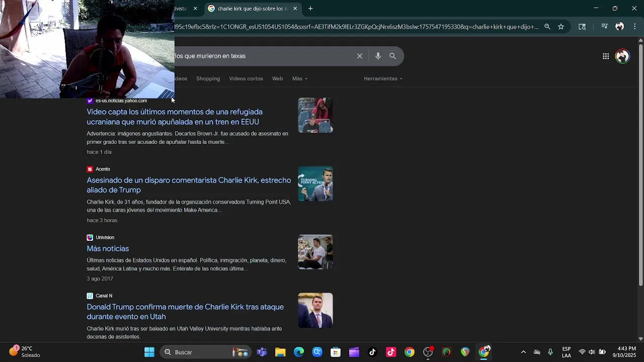
Task: Click the Canal N source label
Action: point(104,296)
